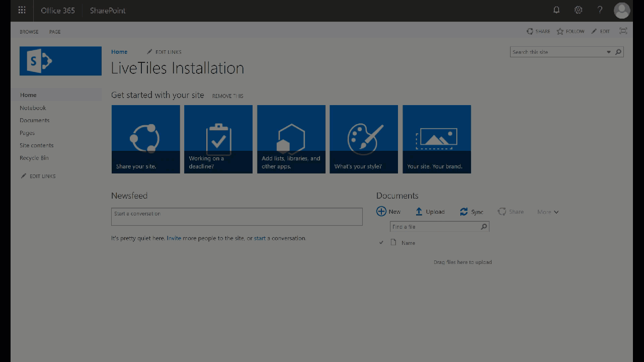Toggle focus on content icon
The image size is (644, 362).
[623, 31]
